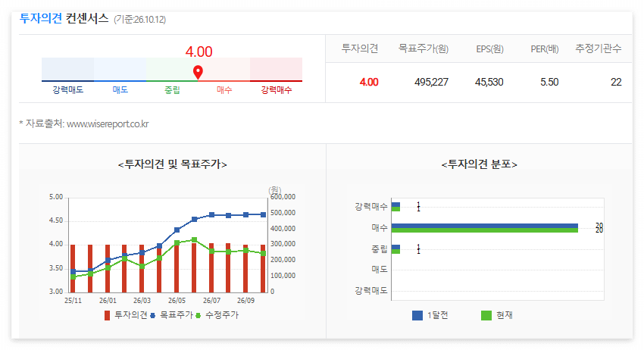Click the 현재 legend text
Viewport: 644px width, 350px height.
pyautogui.click(x=505, y=315)
